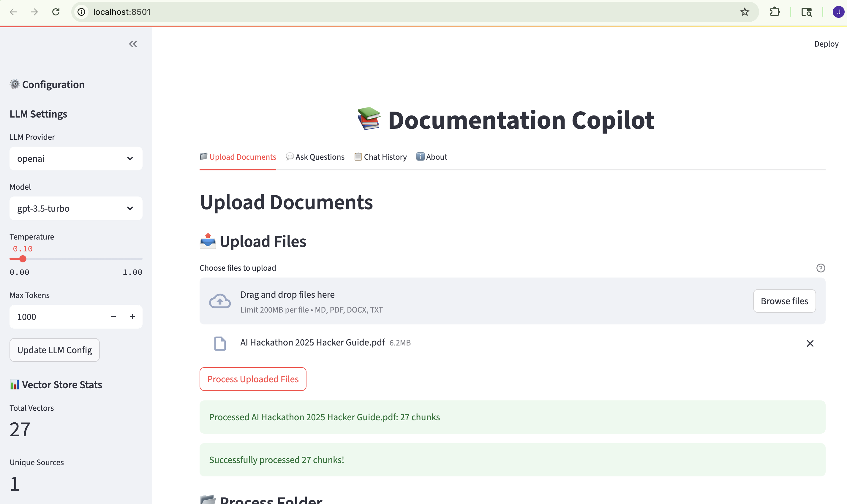
Task: Increase Max Tokens with plus button
Action: pyautogui.click(x=132, y=316)
